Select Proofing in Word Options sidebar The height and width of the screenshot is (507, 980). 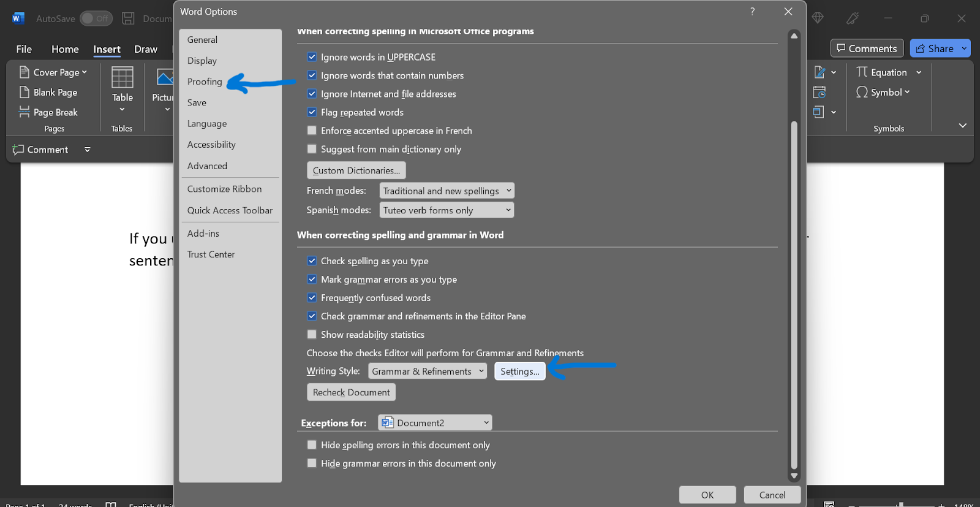coord(230,82)
